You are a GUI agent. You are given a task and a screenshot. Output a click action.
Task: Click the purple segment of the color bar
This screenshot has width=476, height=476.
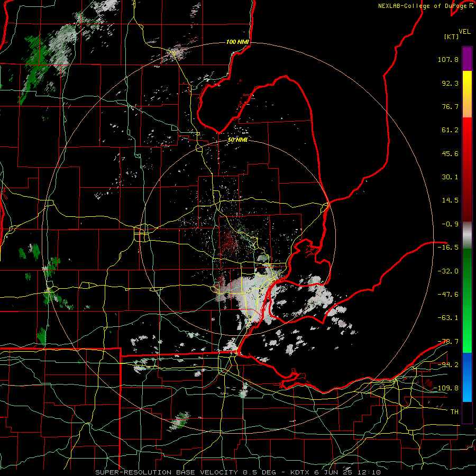tap(467, 59)
